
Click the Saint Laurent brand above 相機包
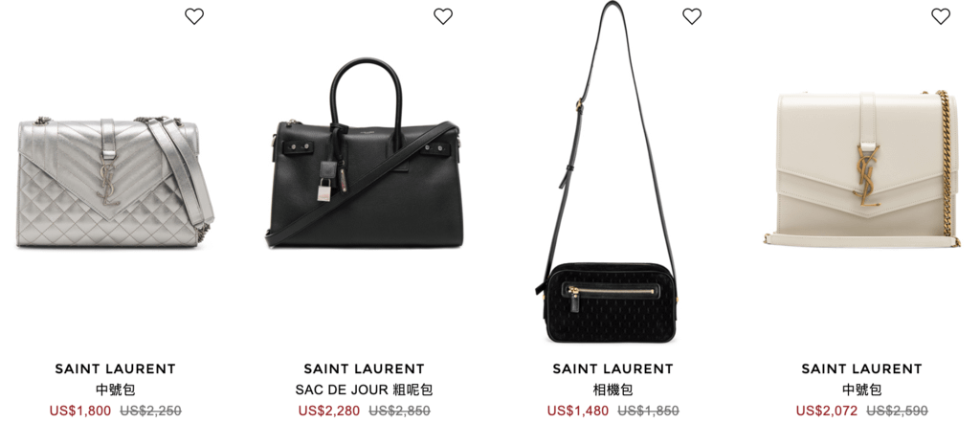613,369
